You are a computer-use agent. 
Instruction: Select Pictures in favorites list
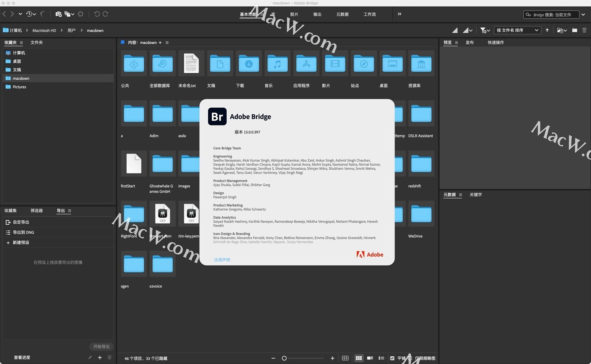[x=19, y=87]
